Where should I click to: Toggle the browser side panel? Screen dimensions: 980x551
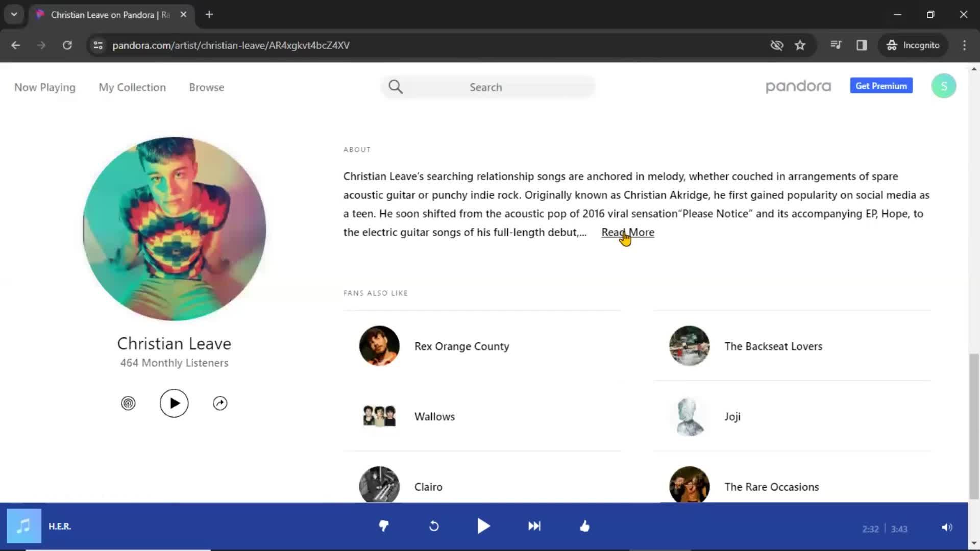click(x=862, y=45)
